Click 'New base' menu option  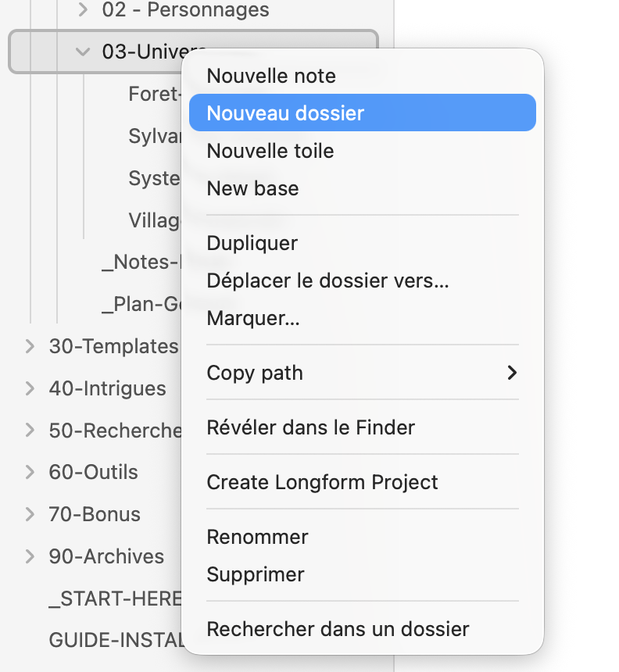(x=252, y=188)
